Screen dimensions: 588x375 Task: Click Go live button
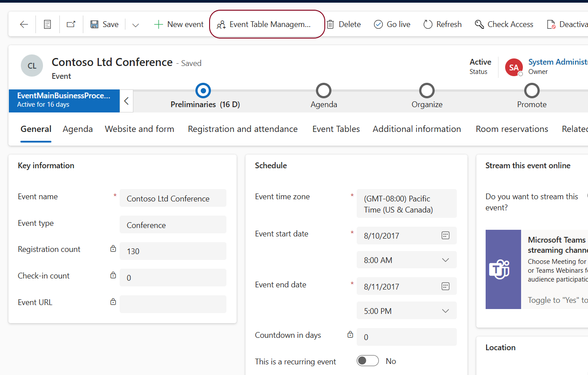392,24
